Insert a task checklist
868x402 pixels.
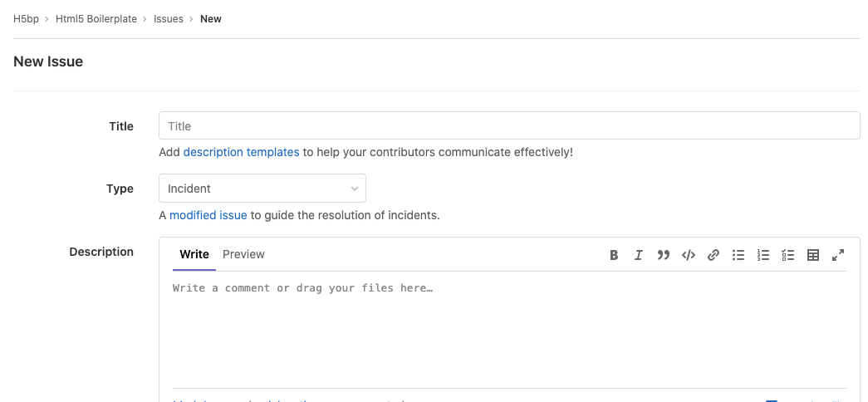788,255
